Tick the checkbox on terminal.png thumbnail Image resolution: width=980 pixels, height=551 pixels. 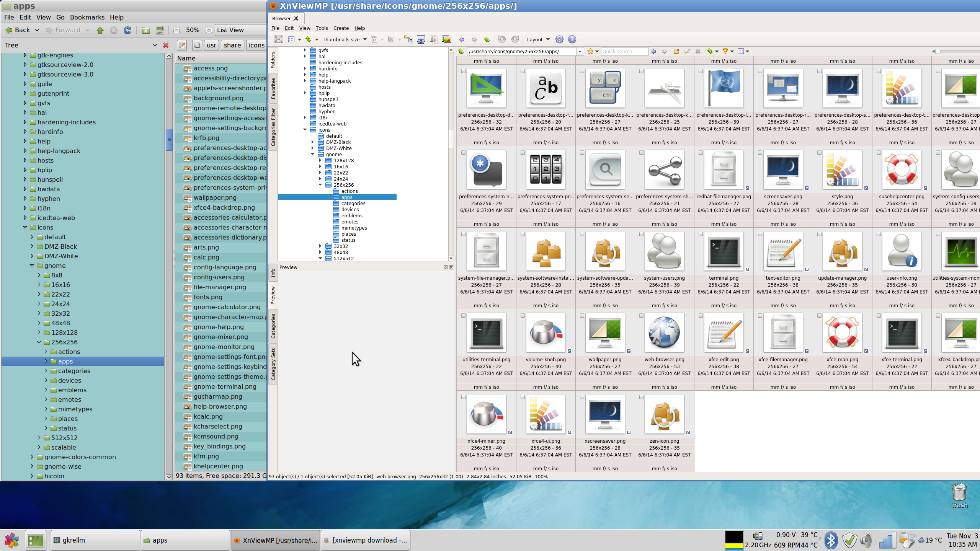pyautogui.click(x=701, y=234)
